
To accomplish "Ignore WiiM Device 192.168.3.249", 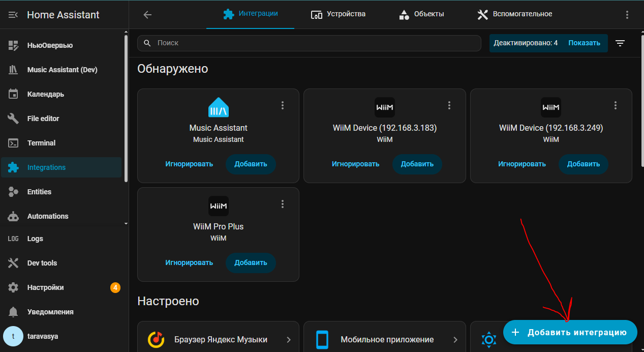I will point(522,164).
